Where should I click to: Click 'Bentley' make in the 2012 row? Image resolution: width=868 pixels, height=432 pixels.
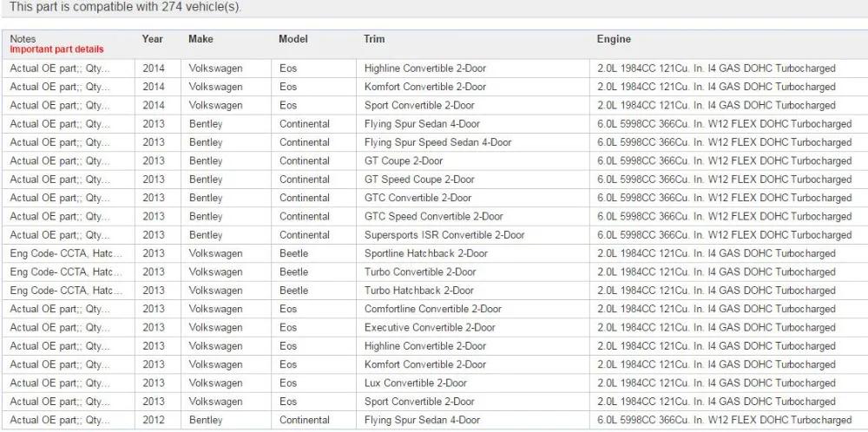click(206, 420)
